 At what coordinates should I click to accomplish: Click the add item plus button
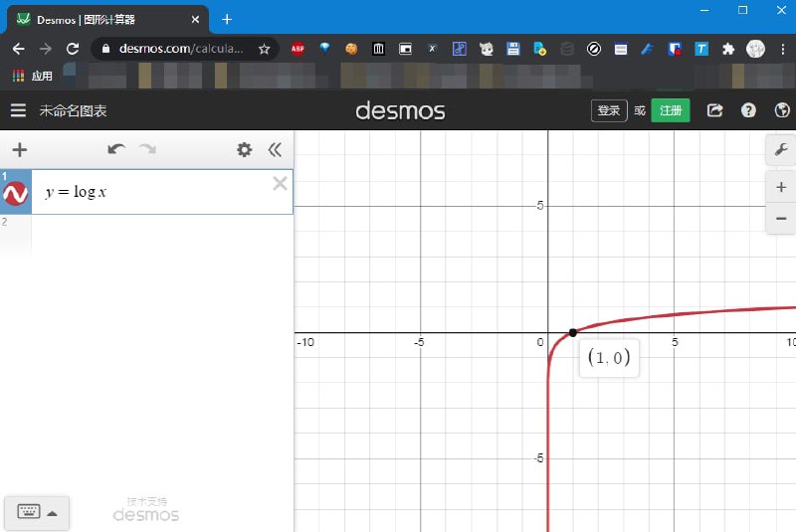click(19, 150)
